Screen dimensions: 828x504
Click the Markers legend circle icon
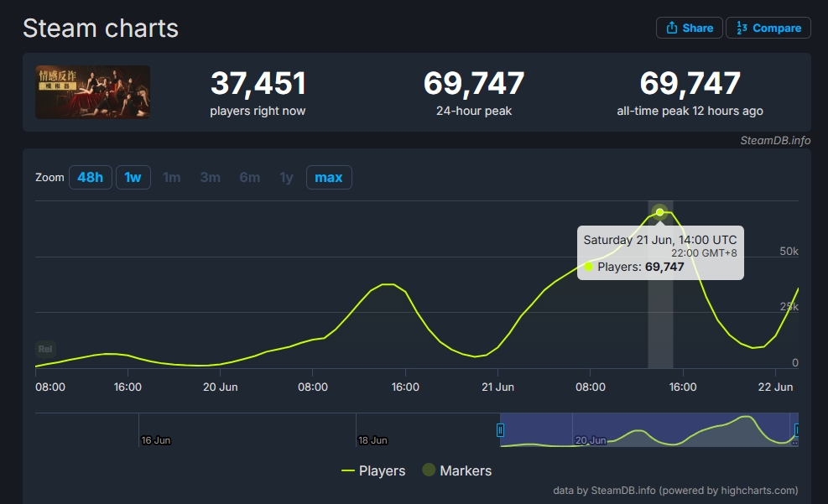pos(429,470)
